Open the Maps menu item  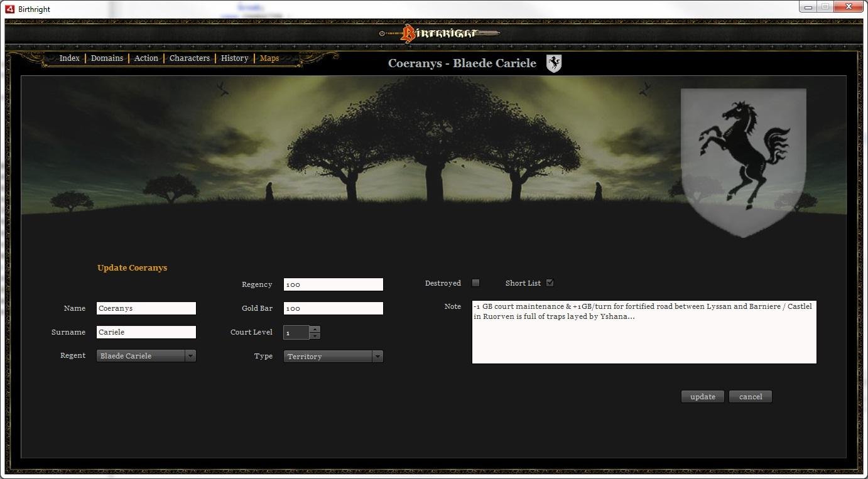point(269,58)
